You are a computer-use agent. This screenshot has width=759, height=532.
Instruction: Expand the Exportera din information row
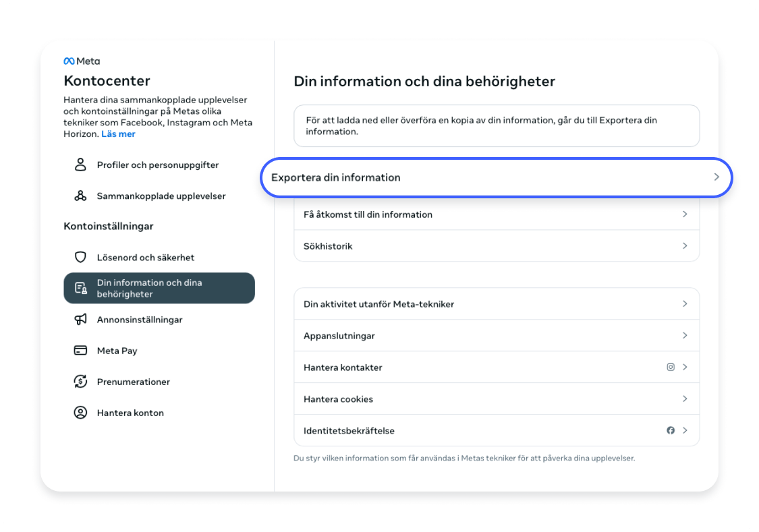497,177
